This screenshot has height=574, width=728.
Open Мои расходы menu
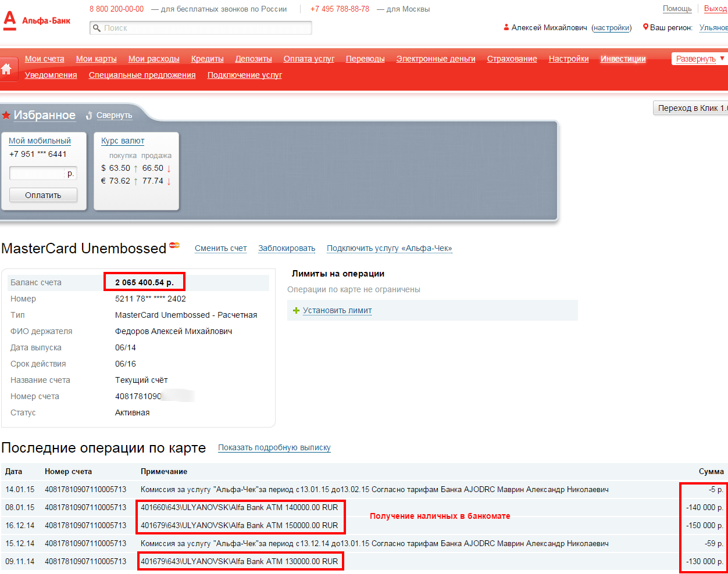click(x=154, y=59)
